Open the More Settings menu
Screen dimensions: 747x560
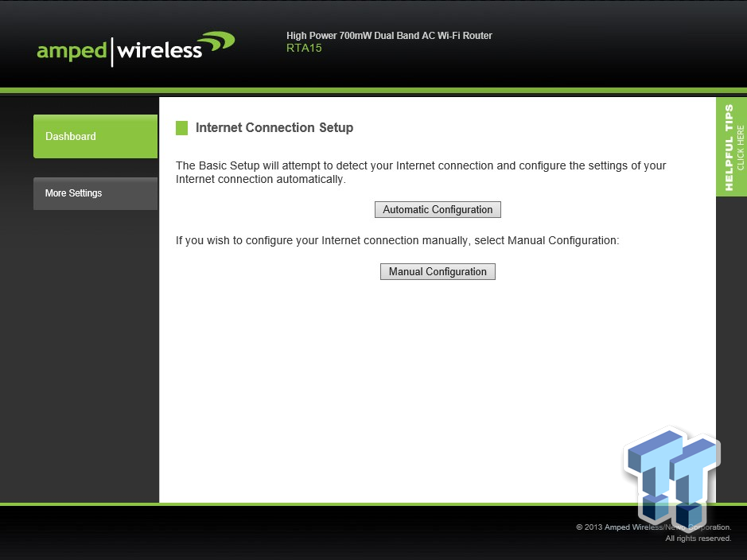coord(95,193)
